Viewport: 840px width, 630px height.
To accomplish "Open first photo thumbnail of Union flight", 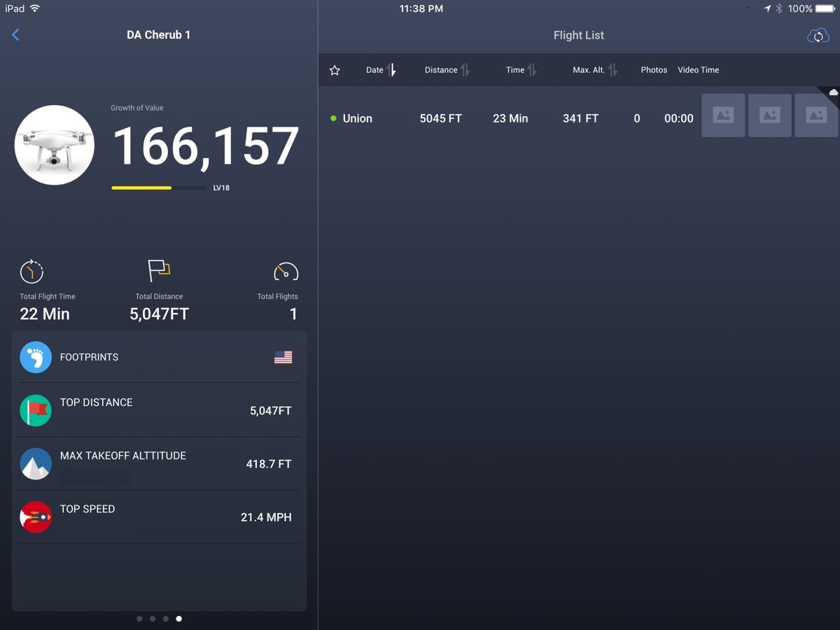I will point(723,115).
